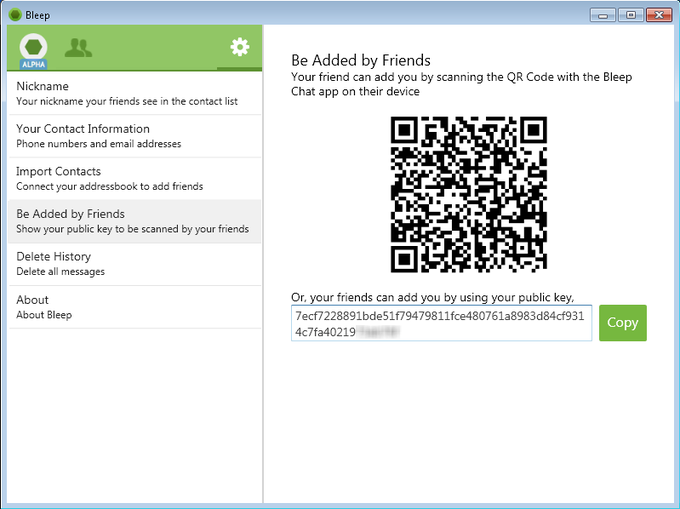Select Be Added by Friends item
The image size is (680, 509).
135,221
